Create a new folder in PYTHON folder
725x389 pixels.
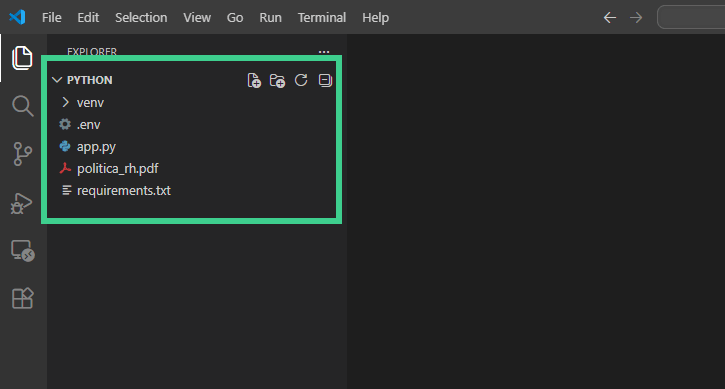tap(277, 80)
